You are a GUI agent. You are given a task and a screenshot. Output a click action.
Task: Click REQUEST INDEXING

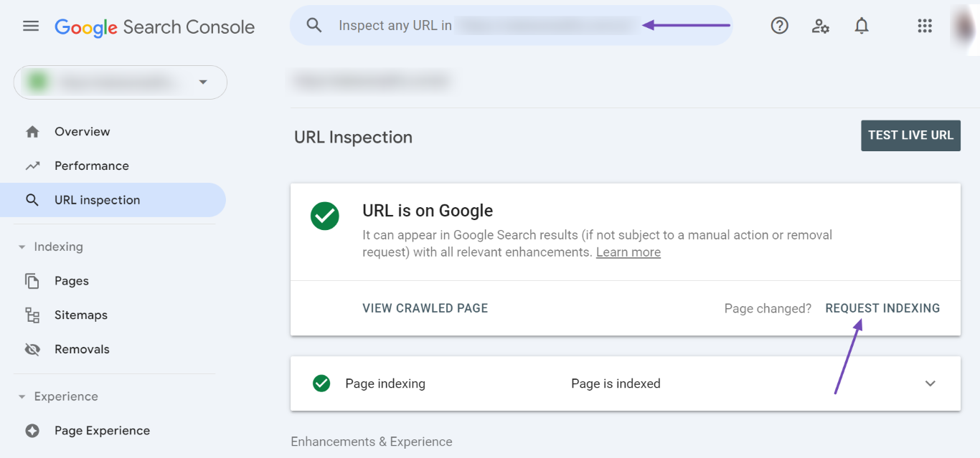coord(882,308)
